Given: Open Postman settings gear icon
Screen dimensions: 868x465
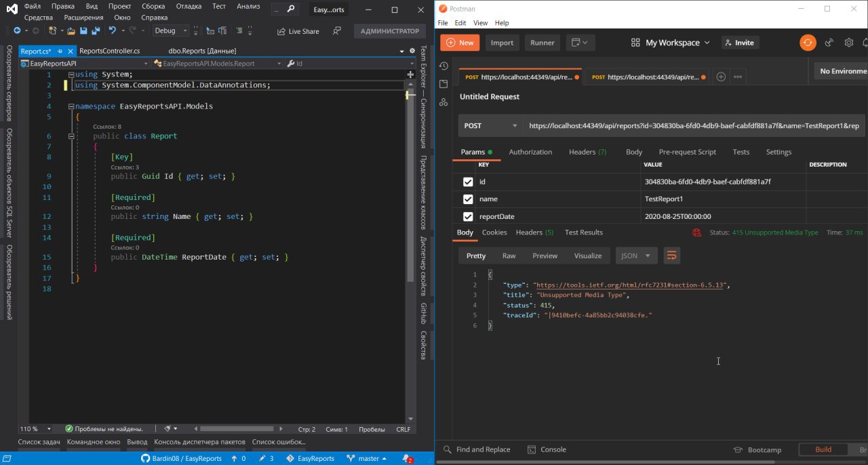Looking at the screenshot, I should click(x=848, y=43).
